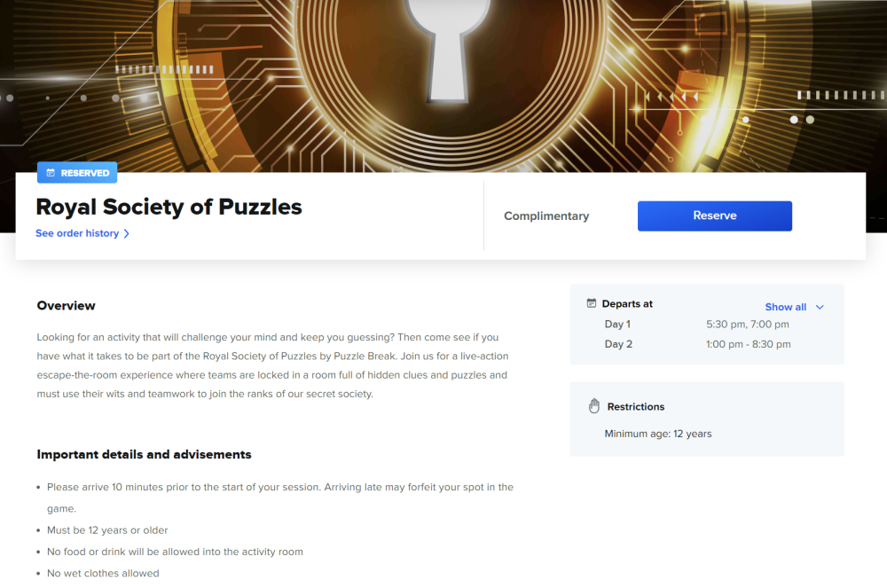Image resolution: width=887 pixels, height=588 pixels.
Task: Click the calendar icon beside Departs at
Action: [x=591, y=303]
